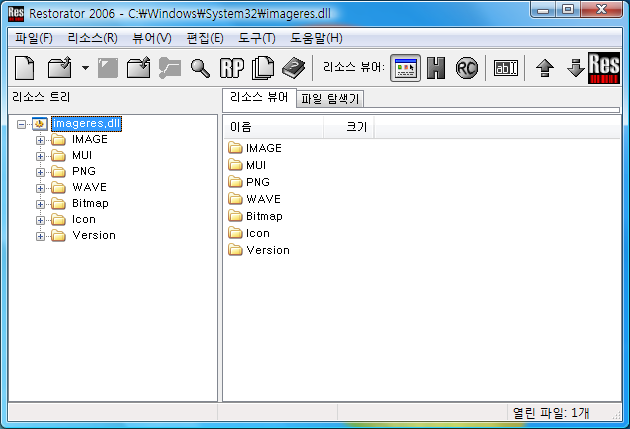
Task: Select MUI folder in the right list
Action: [x=247, y=165]
